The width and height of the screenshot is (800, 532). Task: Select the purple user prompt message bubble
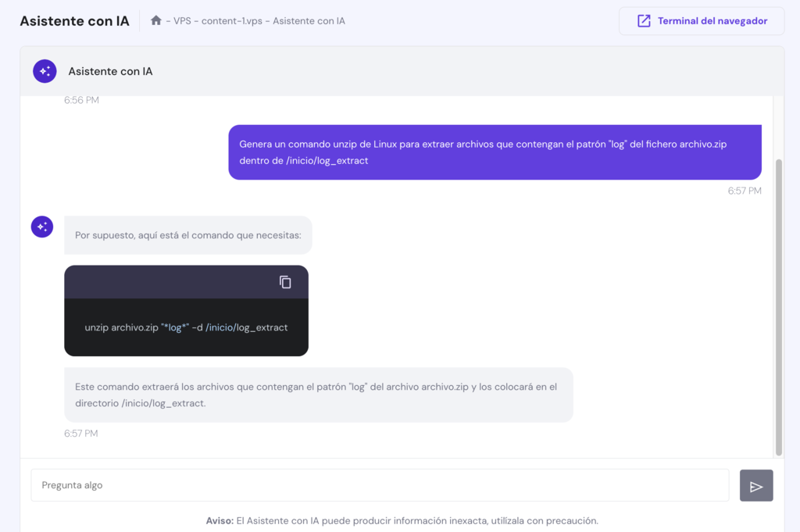click(495, 152)
